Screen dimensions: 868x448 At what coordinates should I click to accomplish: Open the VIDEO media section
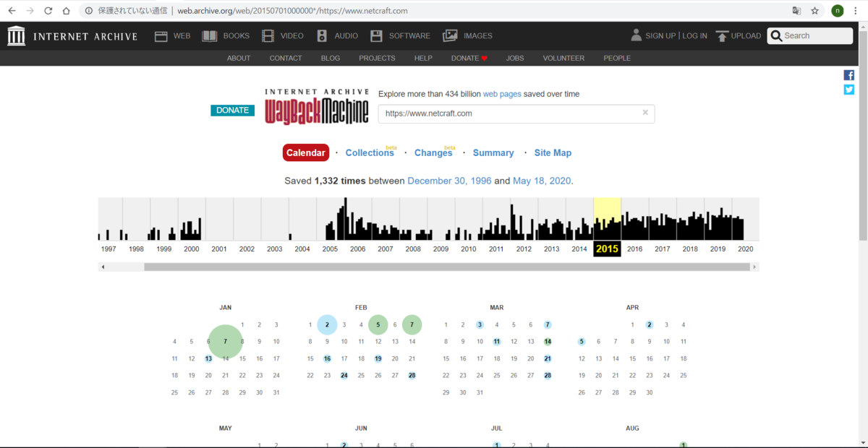point(283,35)
